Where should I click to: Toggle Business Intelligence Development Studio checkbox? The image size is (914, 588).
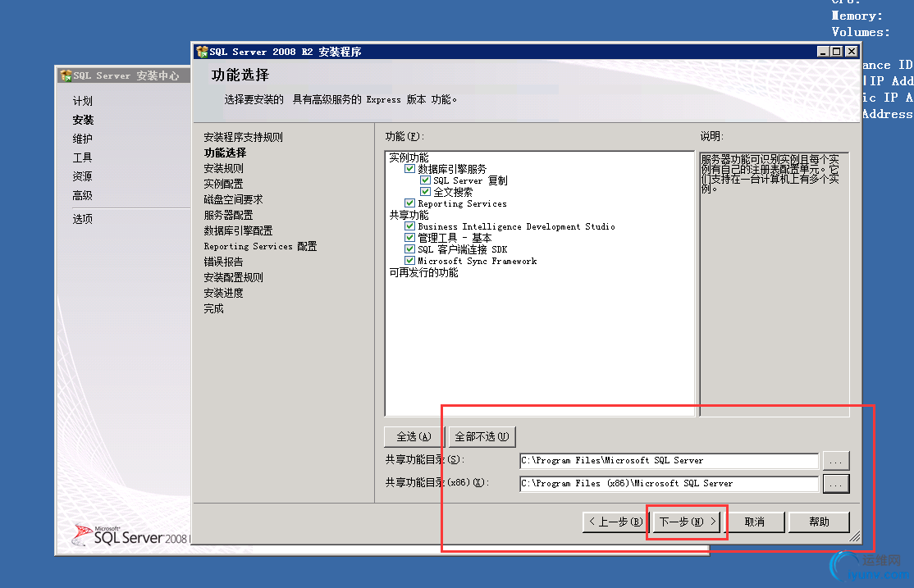pos(409,226)
